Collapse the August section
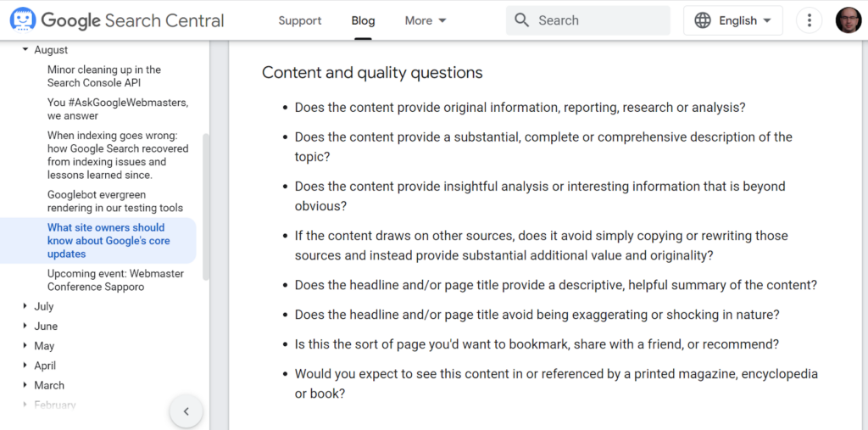868x430 pixels. tap(25, 50)
